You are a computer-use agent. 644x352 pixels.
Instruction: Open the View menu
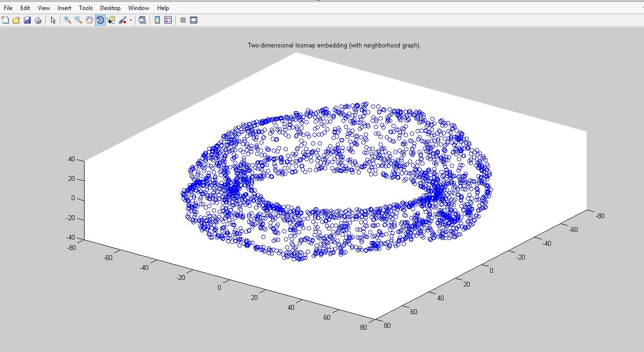click(44, 8)
